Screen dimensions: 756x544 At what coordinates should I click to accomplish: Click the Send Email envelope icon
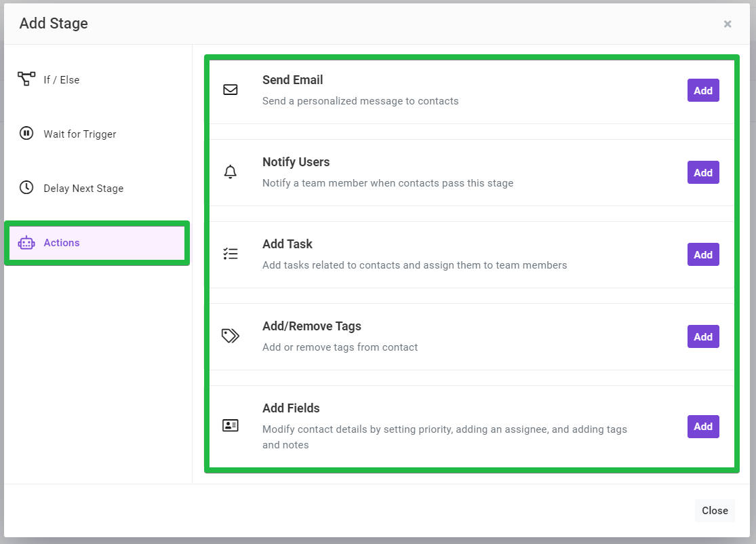pos(231,90)
